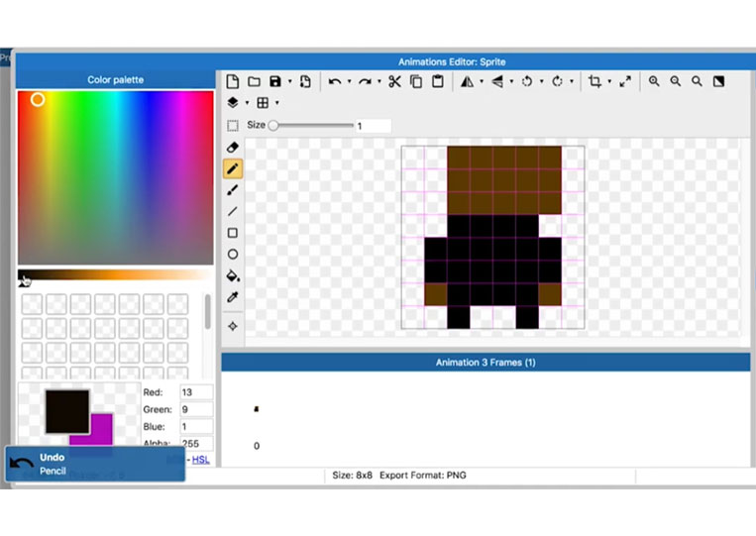Select the rectangular selection marquee tool

pos(233,126)
